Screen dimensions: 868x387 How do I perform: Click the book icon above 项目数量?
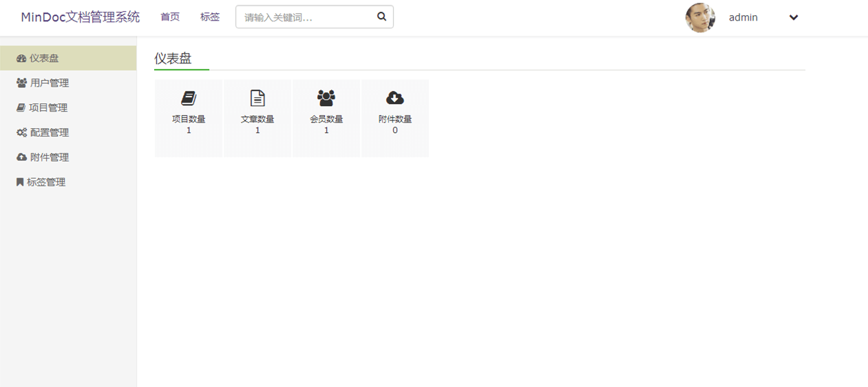coord(189,98)
